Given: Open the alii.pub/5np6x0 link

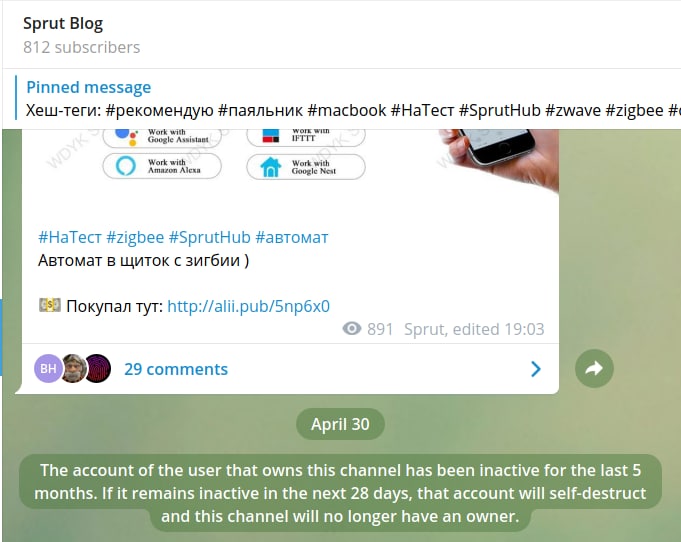Looking at the screenshot, I should tap(248, 306).
